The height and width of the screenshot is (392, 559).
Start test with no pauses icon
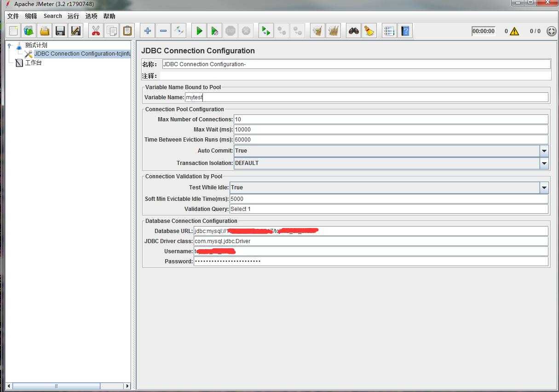pyautogui.click(x=215, y=31)
